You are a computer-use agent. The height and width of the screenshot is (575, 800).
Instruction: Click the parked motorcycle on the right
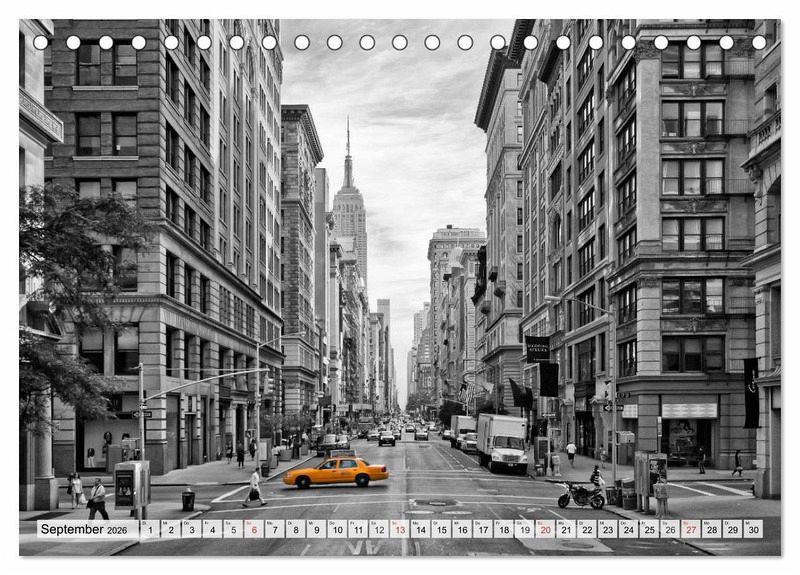click(581, 494)
